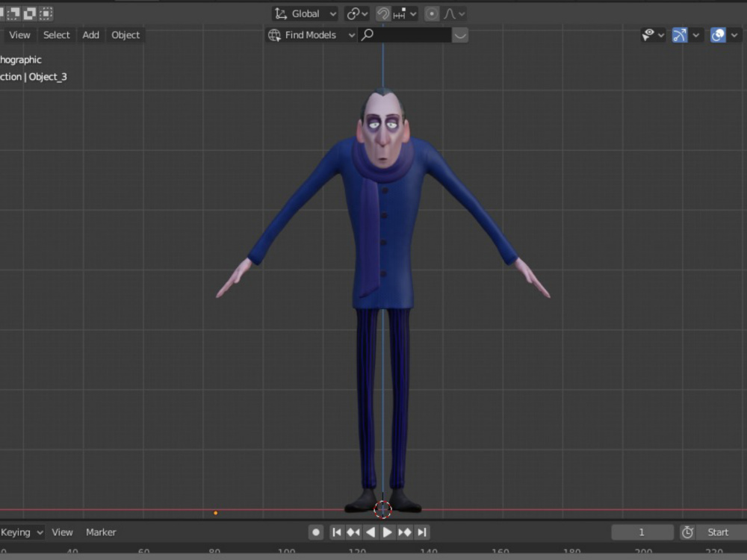Open snapping options dropdown
This screenshot has width=747, height=560.
405,13
